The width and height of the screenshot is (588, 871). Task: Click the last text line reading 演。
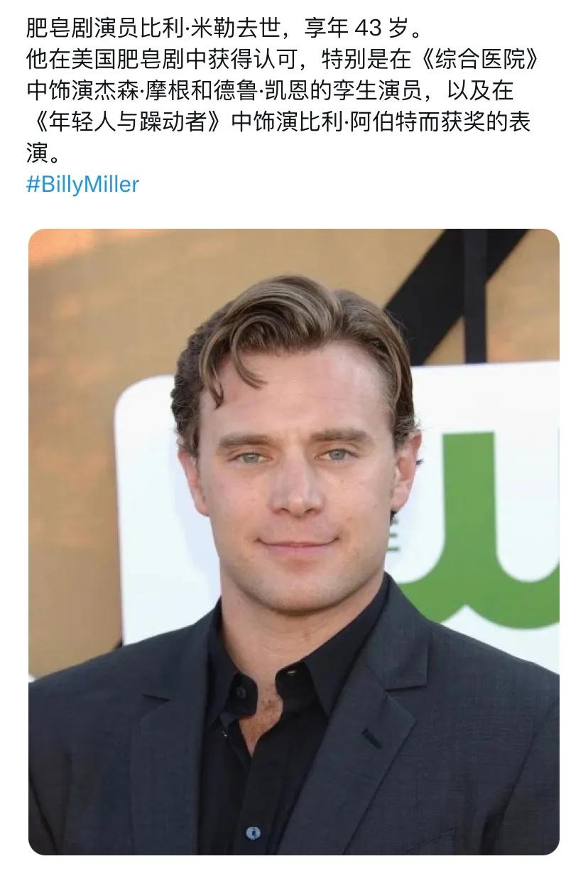tap(44, 153)
